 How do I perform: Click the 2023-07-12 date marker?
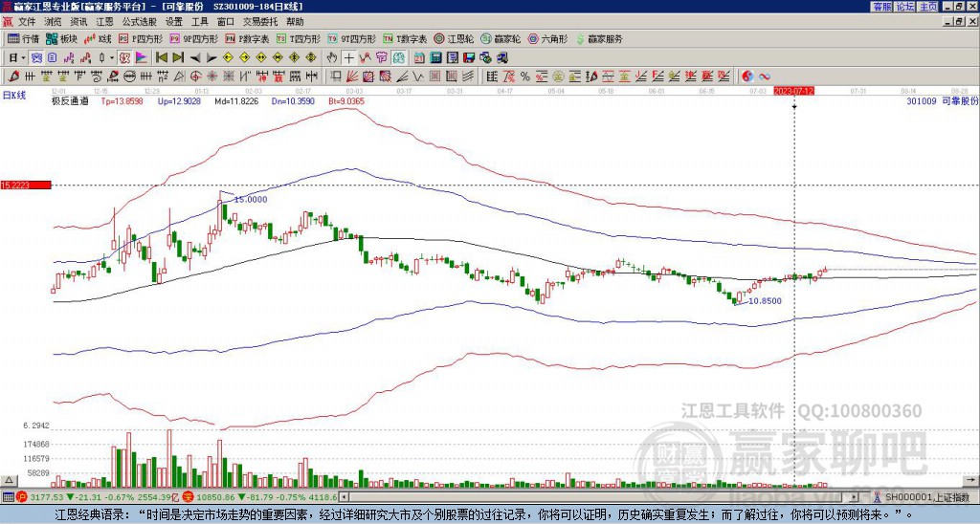tap(793, 91)
